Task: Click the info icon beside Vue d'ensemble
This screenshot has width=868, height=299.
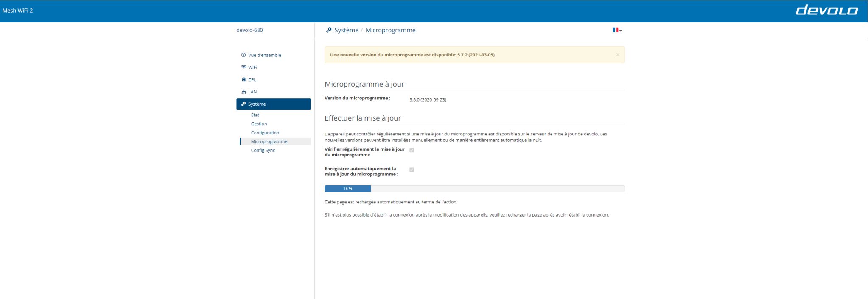Action: [x=244, y=55]
